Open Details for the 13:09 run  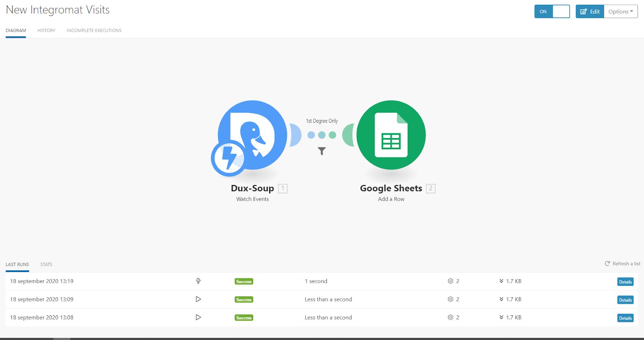click(625, 300)
